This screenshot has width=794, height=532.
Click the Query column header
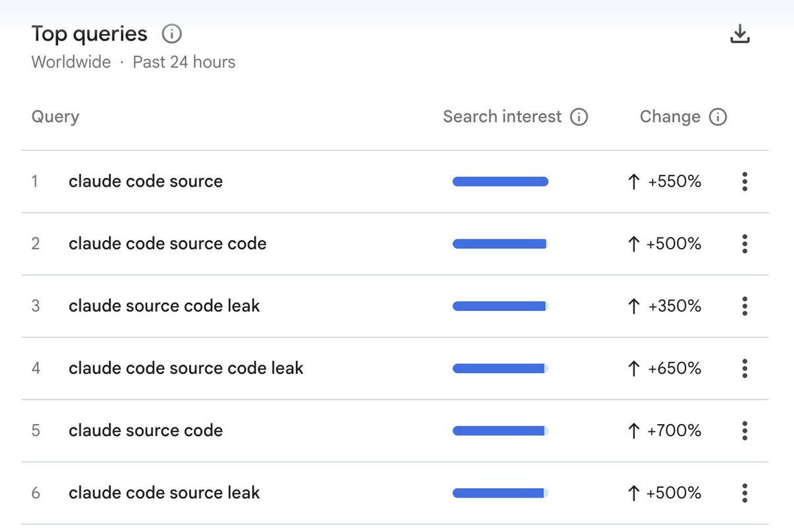[x=55, y=117]
